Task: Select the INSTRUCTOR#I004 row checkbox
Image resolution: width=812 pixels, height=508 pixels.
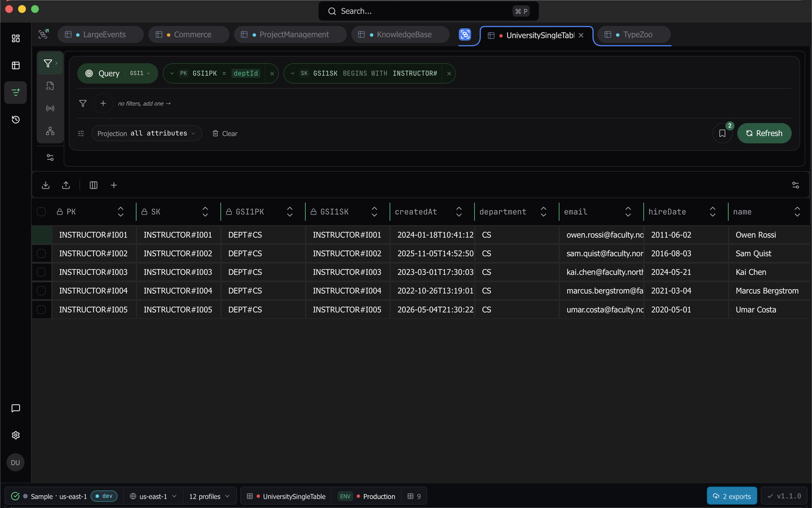Action: pyautogui.click(x=41, y=291)
